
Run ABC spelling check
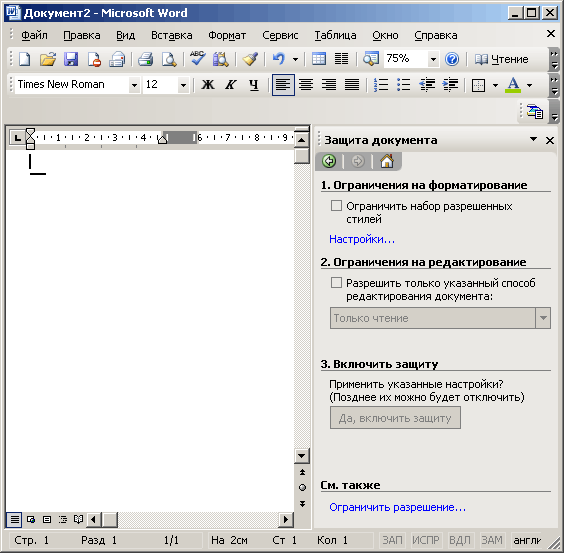pos(197,59)
